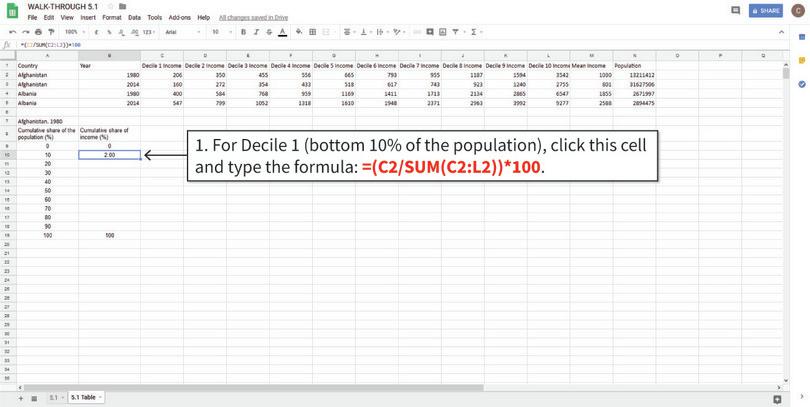Open Tasks in the side panel
Image resolution: width=810 pixels, height=407 pixels.
point(802,84)
